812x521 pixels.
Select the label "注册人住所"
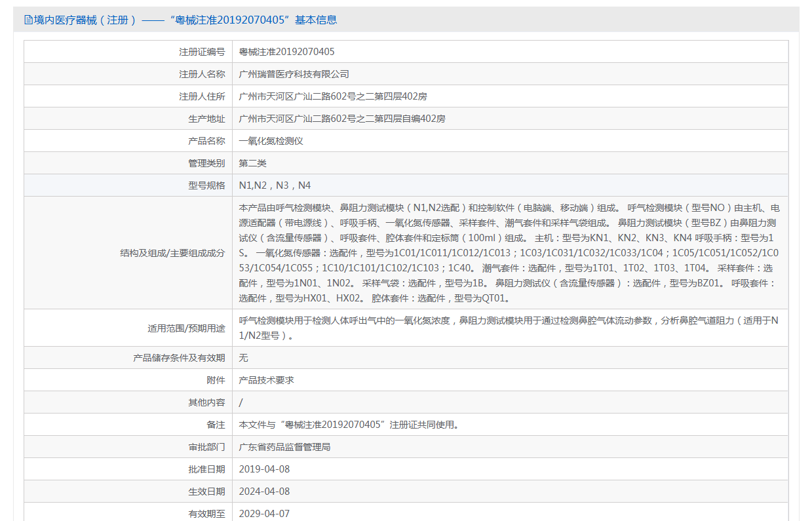tap(202, 96)
